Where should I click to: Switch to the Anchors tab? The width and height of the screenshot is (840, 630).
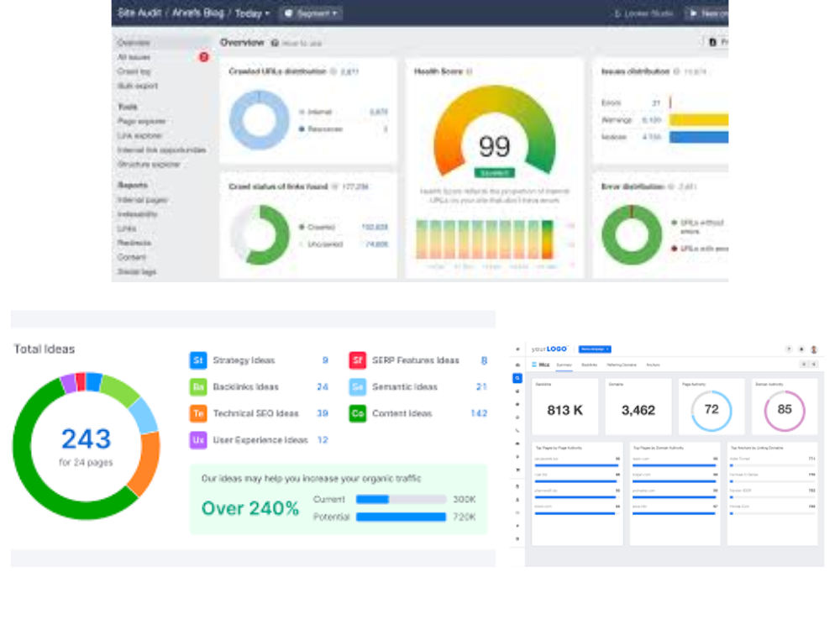coord(653,365)
